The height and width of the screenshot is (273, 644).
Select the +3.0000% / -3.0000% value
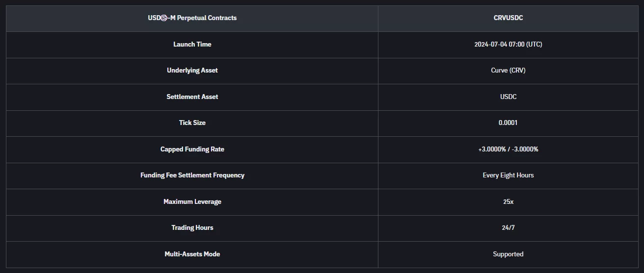coord(508,149)
